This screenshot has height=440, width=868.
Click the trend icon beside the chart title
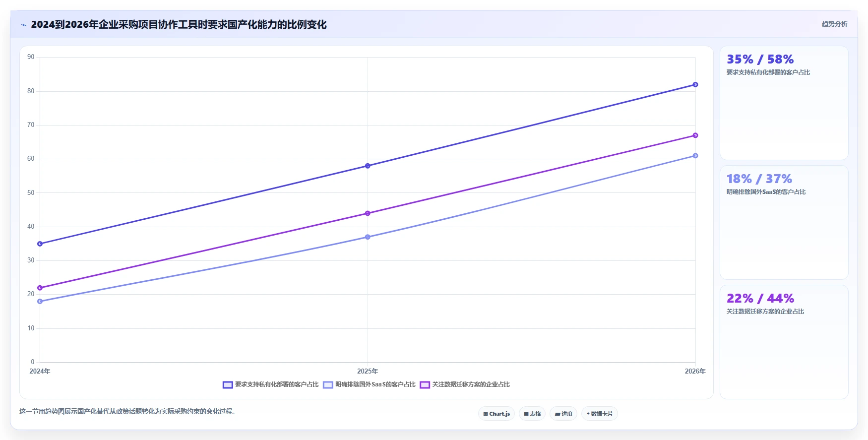23,25
